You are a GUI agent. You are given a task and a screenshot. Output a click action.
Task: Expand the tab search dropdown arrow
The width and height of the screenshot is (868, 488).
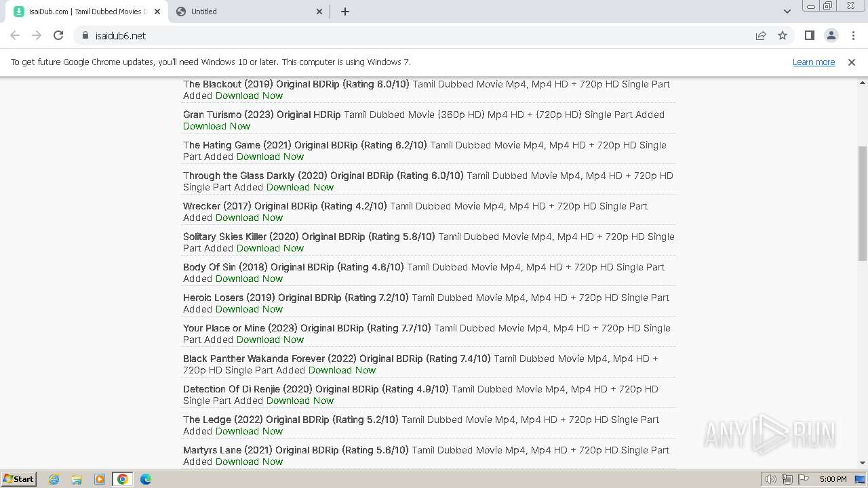787,12
